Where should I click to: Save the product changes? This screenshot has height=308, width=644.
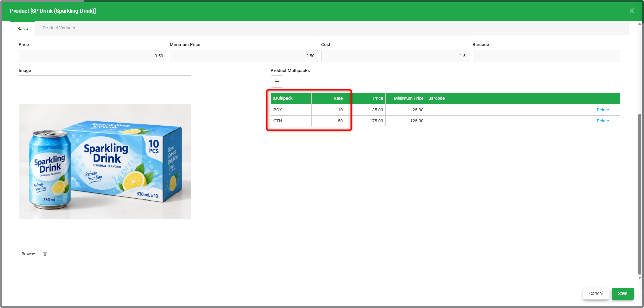622,294
